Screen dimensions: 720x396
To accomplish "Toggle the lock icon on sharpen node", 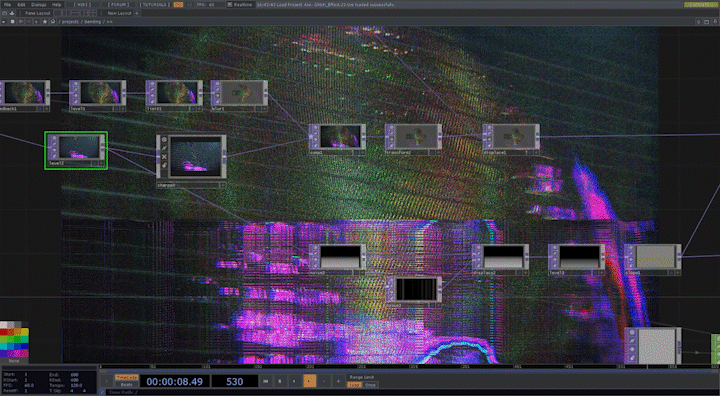I will click(x=164, y=165).
